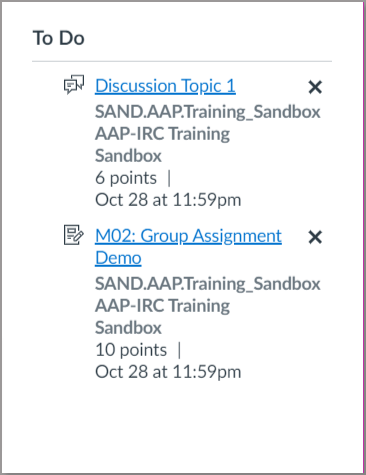Click the due date under Discussion Topic 1
Image resolution: width=366 pixels, height=475 pixels.
(x=168, y=200)
